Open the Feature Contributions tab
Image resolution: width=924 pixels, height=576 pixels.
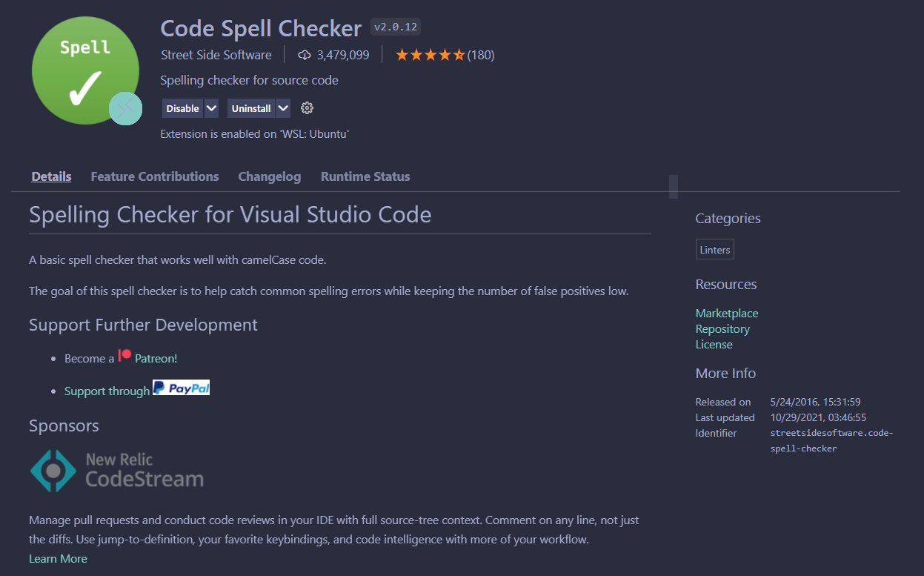click(155, 176)
